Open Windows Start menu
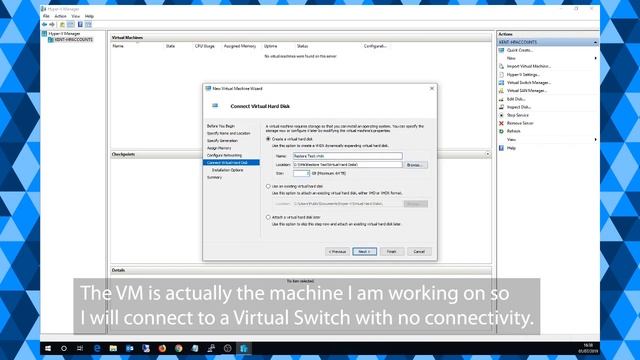640x360 pixels. pyautogui.click(x=48, y=348)
